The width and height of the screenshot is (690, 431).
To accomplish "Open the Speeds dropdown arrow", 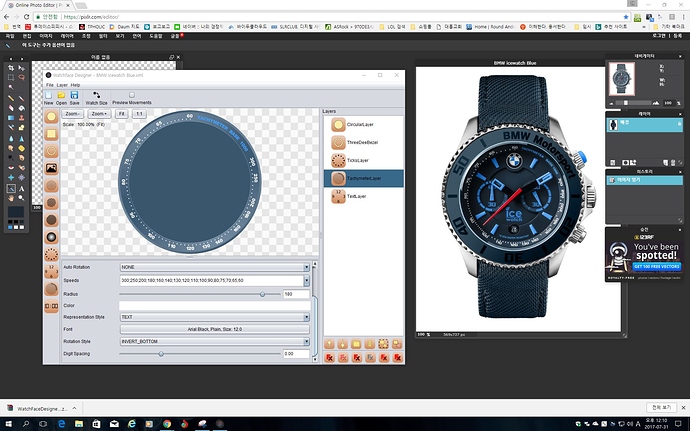I will (x=306, y=280).
